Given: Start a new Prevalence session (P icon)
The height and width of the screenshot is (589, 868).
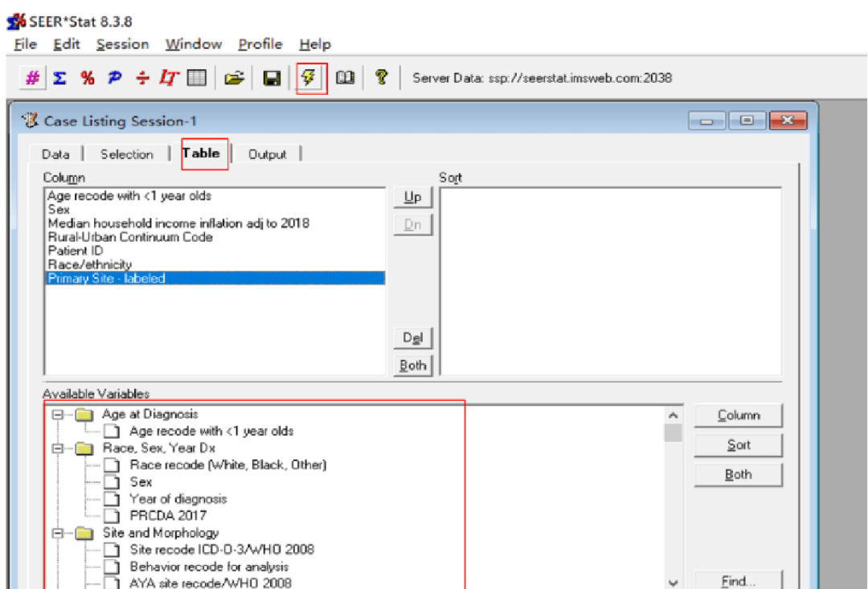Looking at the screenshot, I should [x=115, y=78].
